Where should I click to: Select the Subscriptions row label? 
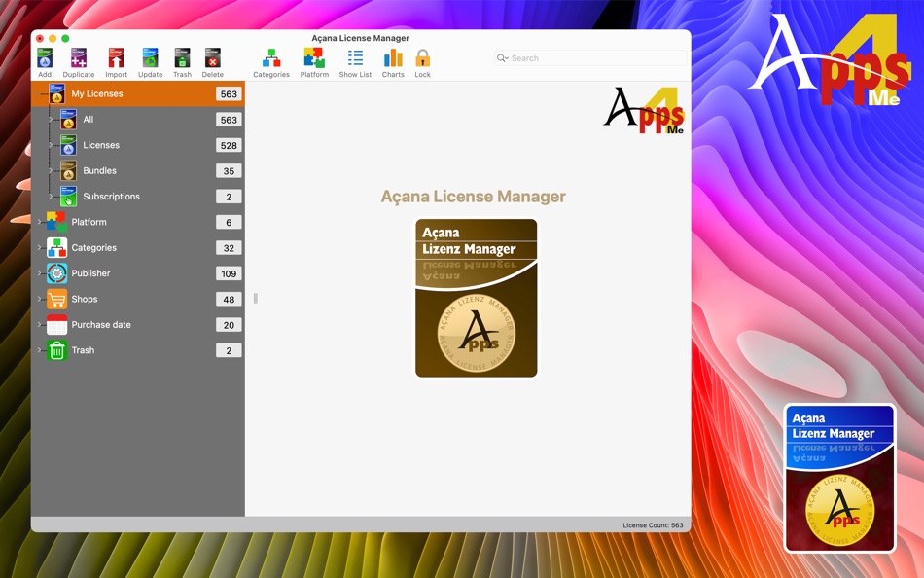[112, 197]
